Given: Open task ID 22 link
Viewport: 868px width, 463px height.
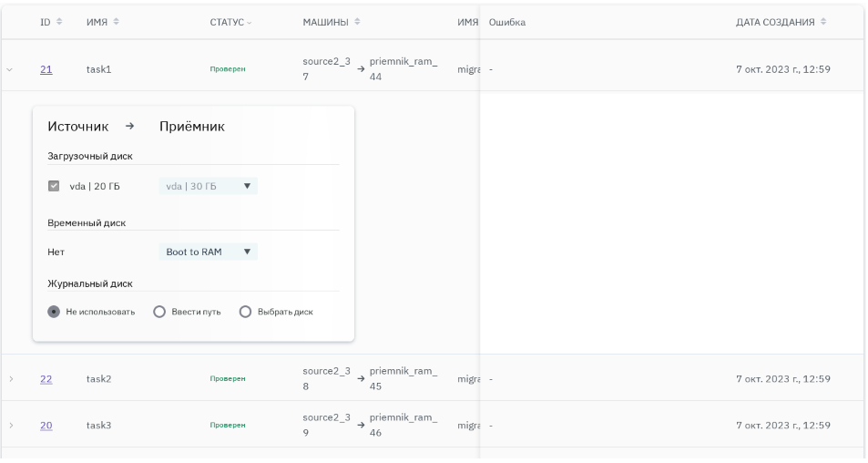Looking at the screenshot, I should coord(46,379).
